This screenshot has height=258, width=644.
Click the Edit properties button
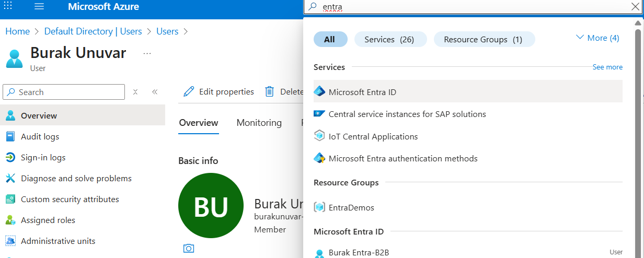point(219,92)
